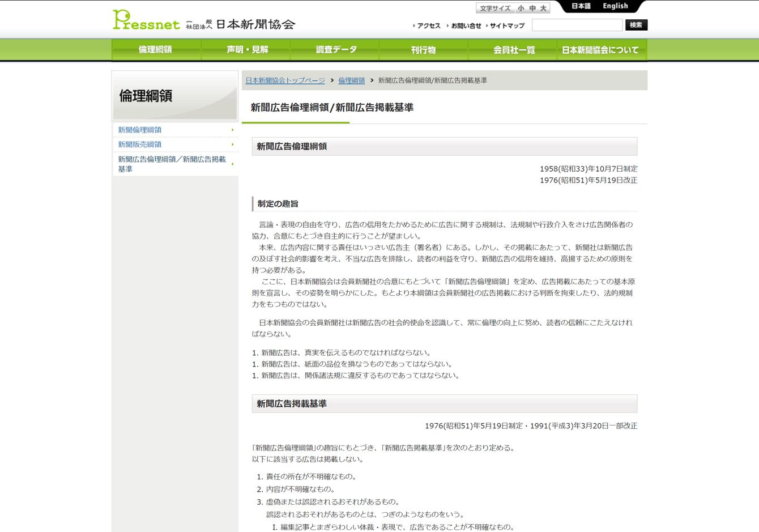Image resolution: width=759 pixels, height=532 pixels.
Task: Open the お問い合せ contact link
Action: [466, 25]
